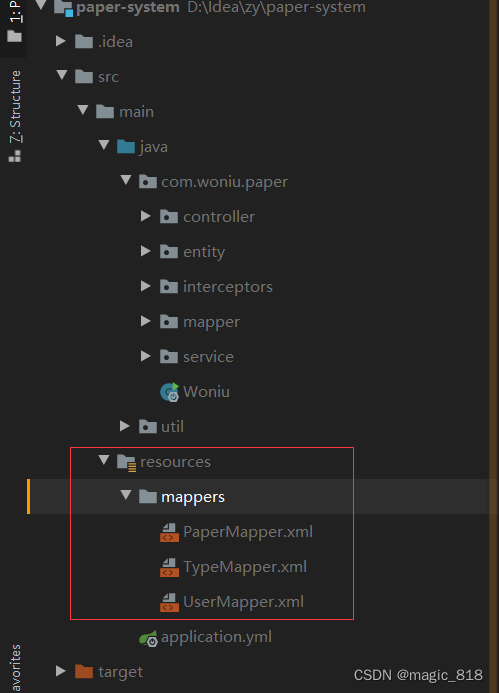Select the interceptors package
Viewport: 499px width, 693px height.
point(228,287)
